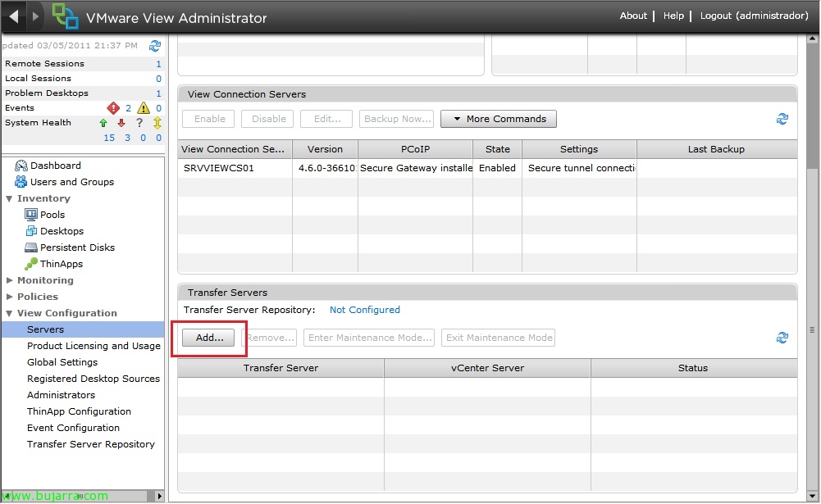Click the Users and Groups icon
The image size is (821, 504).
21,182
